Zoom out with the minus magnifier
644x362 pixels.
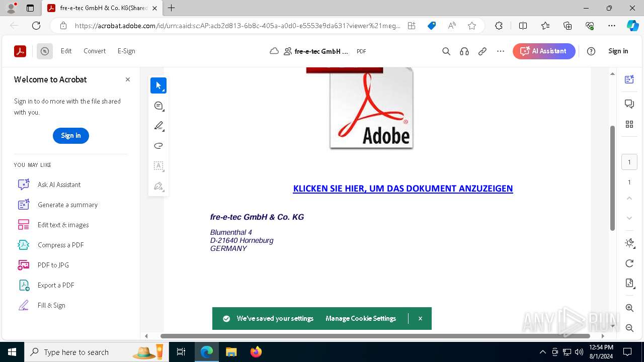pos(629,328)
